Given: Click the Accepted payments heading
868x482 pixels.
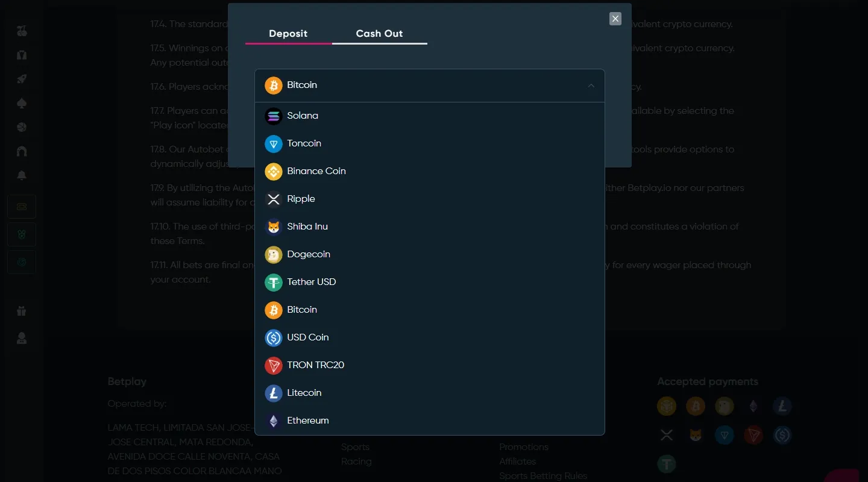Looking at the screenshot, I should pyautogui.click(x=708, y=381).
